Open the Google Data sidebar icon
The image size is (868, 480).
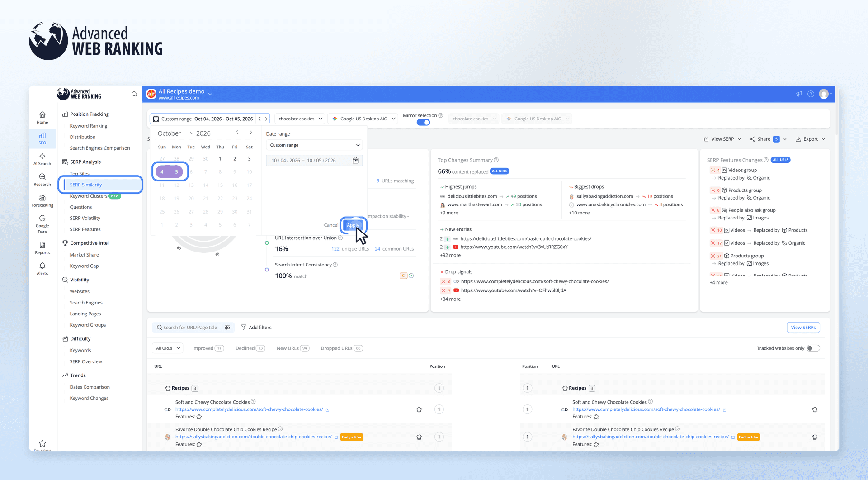pyautogui.click(x=42, y=224)
